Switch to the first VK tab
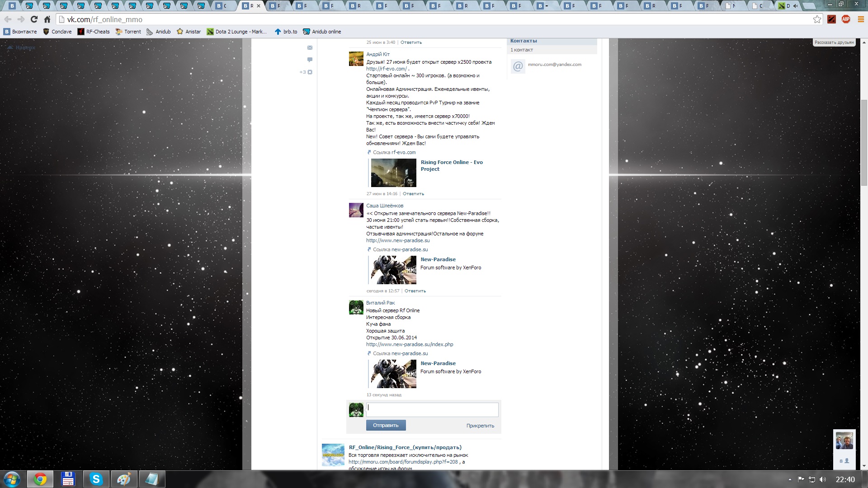 tap(12, 6)
